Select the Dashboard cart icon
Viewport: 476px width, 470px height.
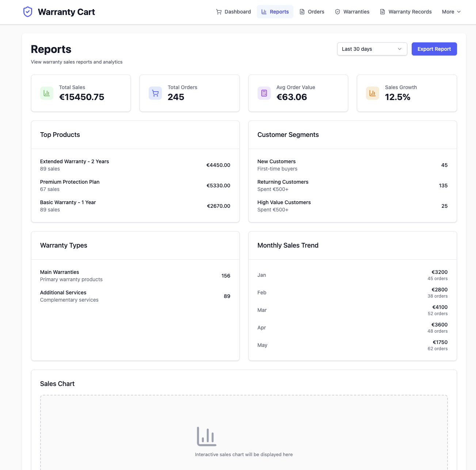coord(219,12)
